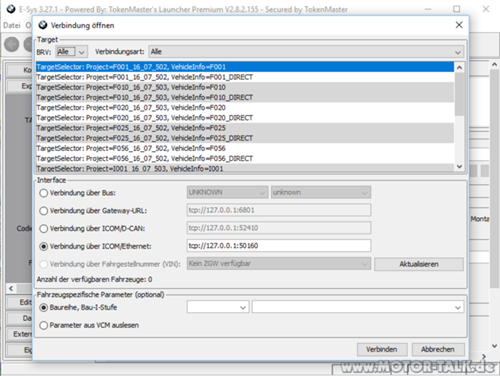Select the F056_DIRECT target row
This screenshot has width=500, height=376.
(245, 158)
